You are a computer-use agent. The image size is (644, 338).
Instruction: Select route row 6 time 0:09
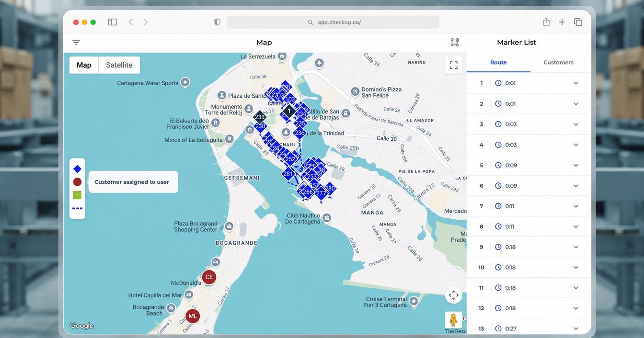coord(528,186)
